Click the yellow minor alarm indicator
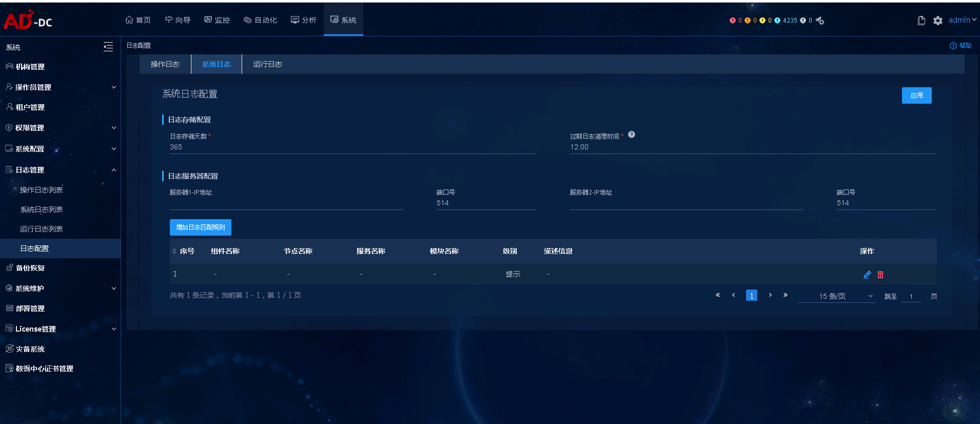 (x=762, y=21)
